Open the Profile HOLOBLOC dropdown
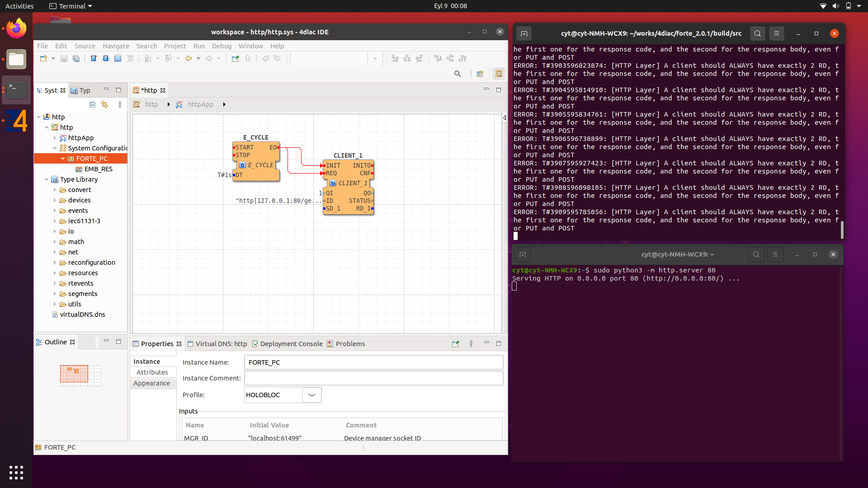The image size is (868, 488). click(312, 395)
